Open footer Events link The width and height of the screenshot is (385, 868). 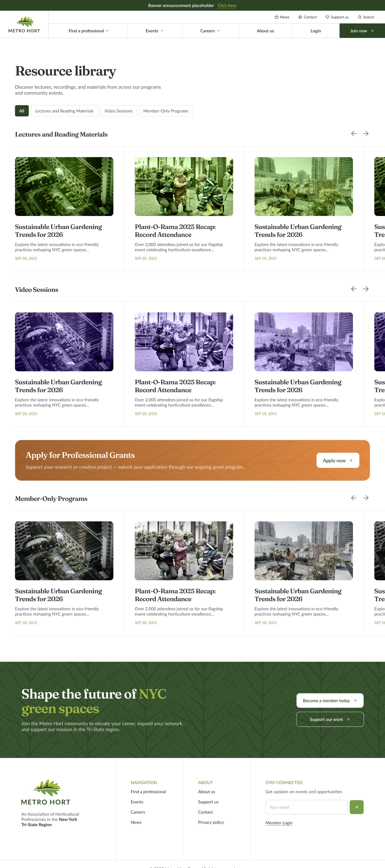(x=137, y=802)
